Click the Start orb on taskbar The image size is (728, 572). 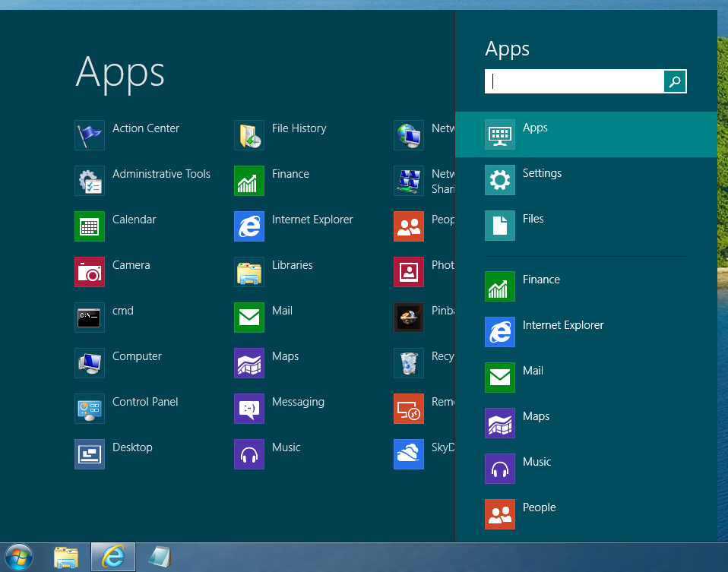point(19,557)
